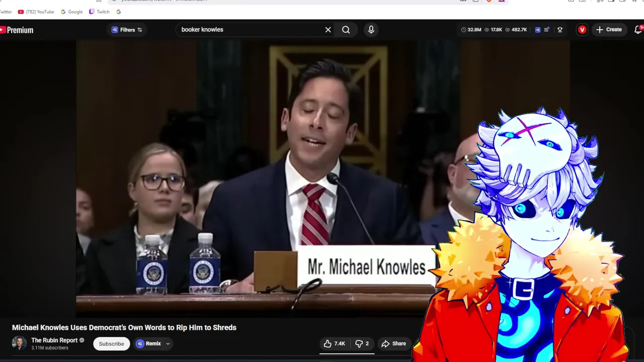The height and width of the screenshot is (362, 644).
Task: Open the red V extension icon
Action: 582,30
